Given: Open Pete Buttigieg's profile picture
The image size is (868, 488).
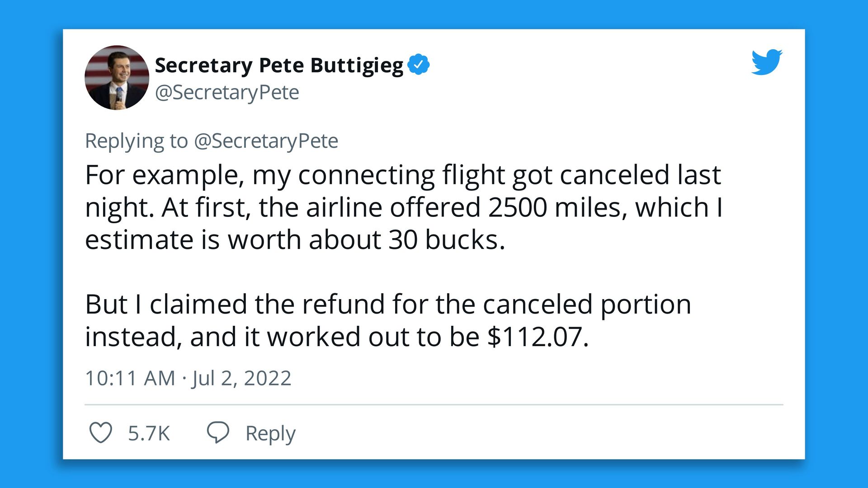Looking at the screenshot, I should [117, 78].
